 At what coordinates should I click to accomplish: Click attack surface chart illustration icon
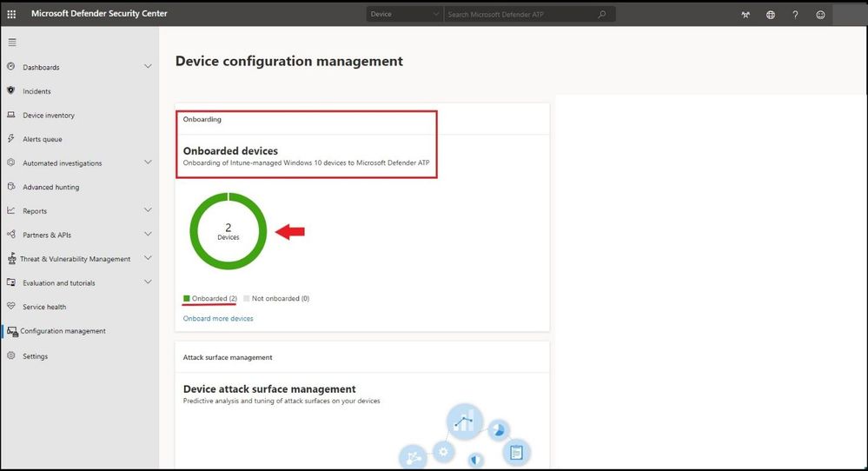pyautogui.click(x=465, y=422)
